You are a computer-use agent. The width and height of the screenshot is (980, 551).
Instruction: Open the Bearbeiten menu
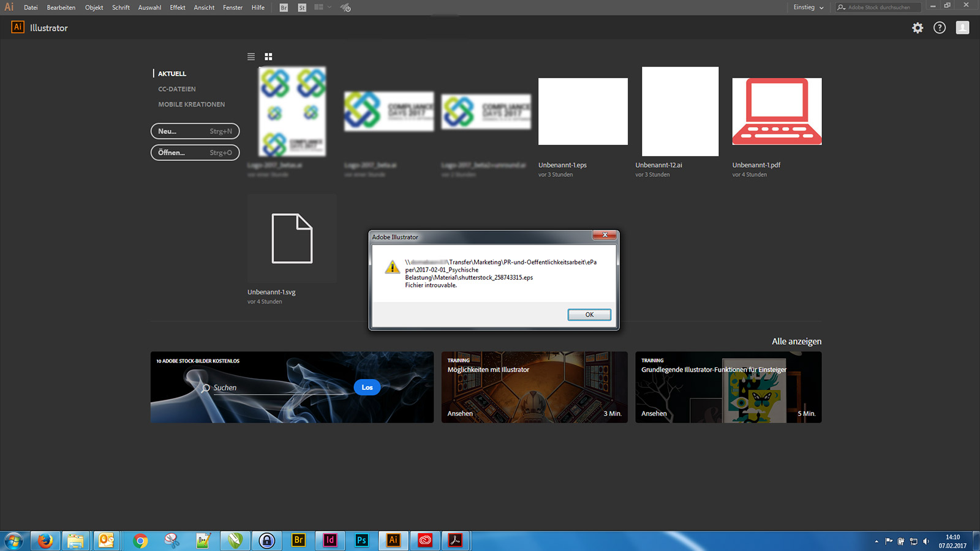61,7
